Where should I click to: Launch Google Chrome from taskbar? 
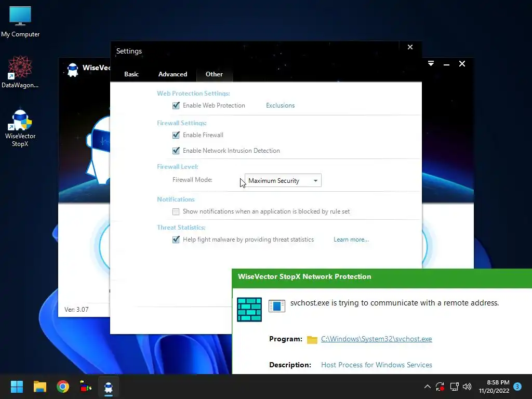(63, 387)
